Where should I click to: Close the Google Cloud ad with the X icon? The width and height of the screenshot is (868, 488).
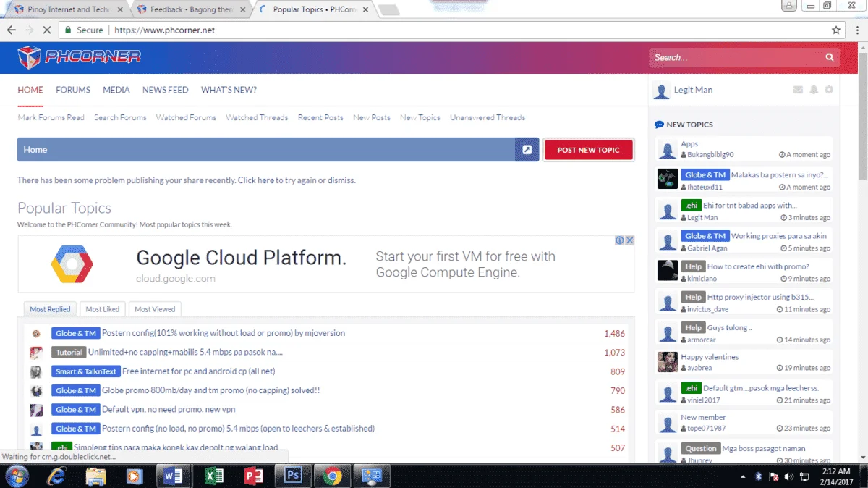pos(629,240)
